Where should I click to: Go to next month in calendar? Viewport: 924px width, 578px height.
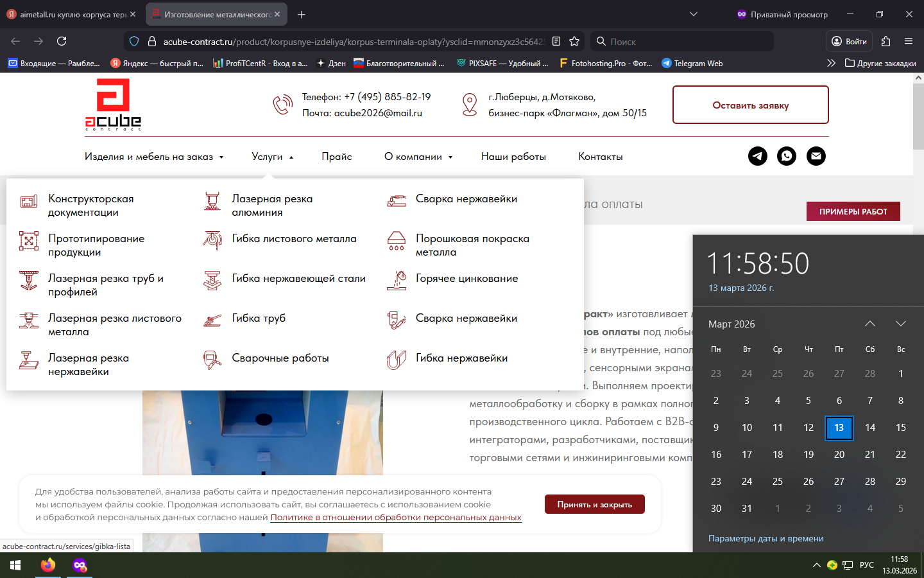901,324
